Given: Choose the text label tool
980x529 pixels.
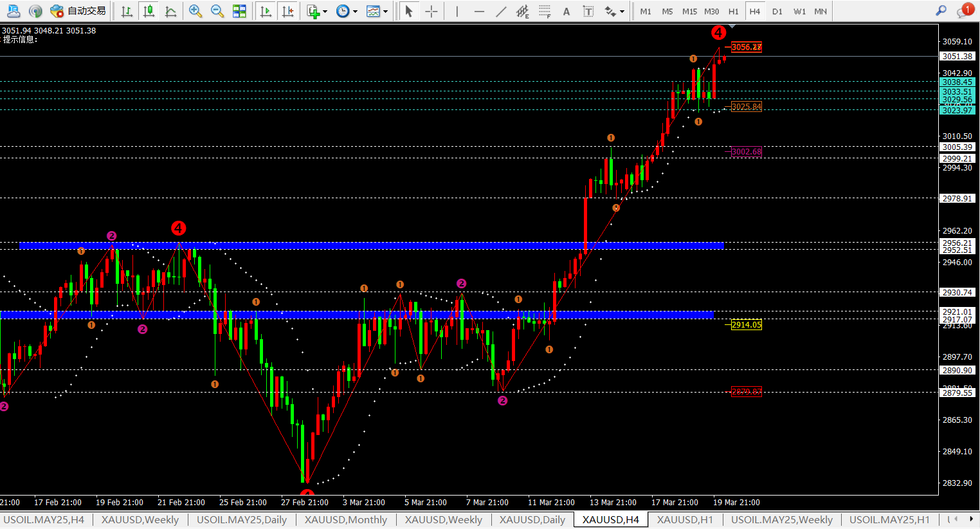Looking at the screenshot, I should coord(567,11).
